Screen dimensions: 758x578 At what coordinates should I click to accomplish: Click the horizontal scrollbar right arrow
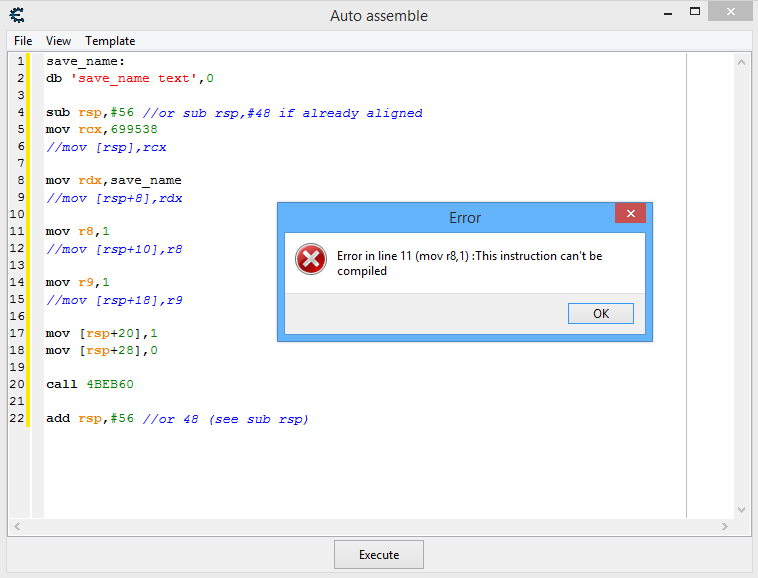pos(725,526)
